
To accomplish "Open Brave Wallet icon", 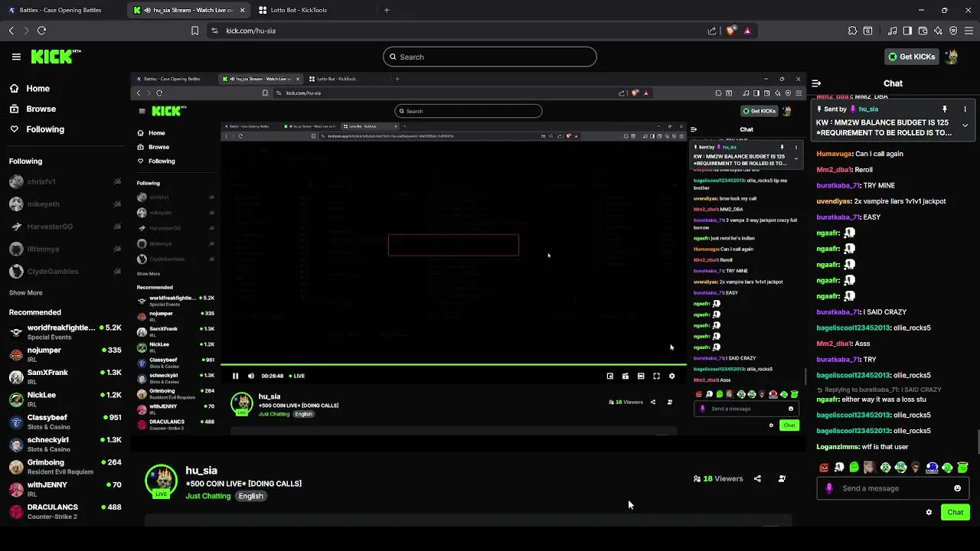I will click(923, 31).
